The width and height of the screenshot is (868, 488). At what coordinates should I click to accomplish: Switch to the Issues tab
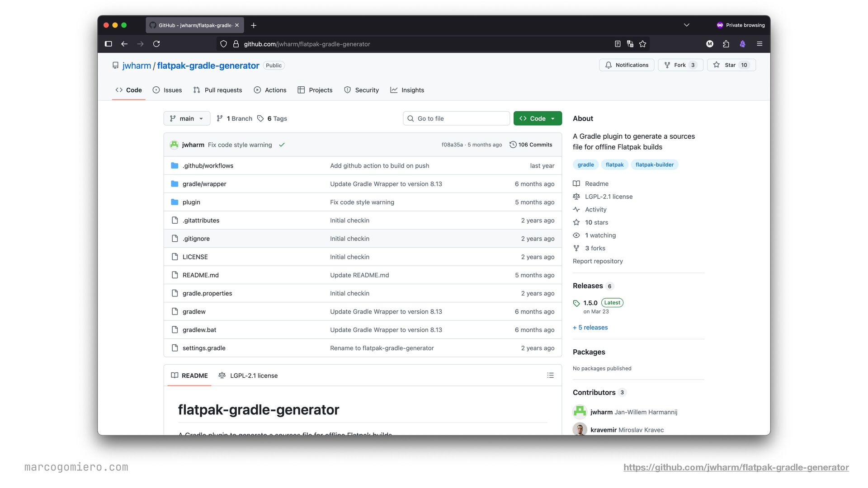tap(167, 90)
